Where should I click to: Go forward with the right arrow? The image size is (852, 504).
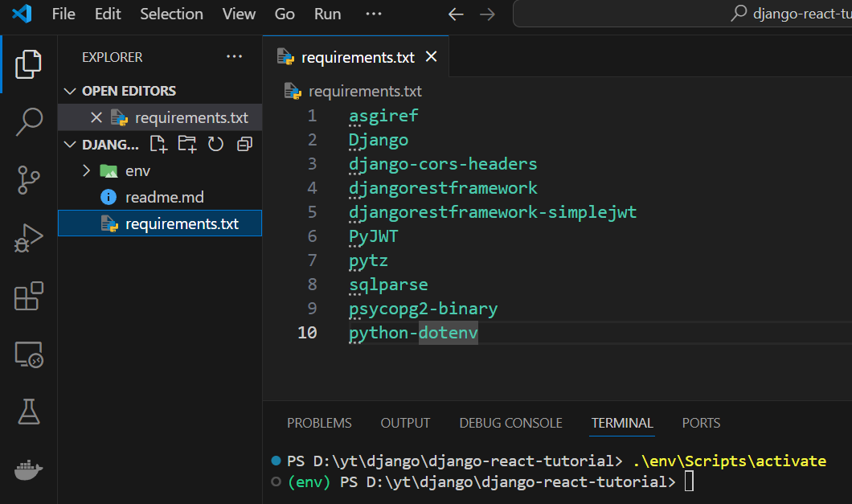coord(487,14)
